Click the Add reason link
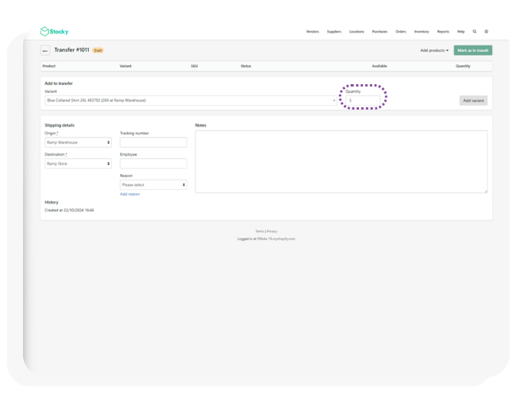 coord(129,194)
